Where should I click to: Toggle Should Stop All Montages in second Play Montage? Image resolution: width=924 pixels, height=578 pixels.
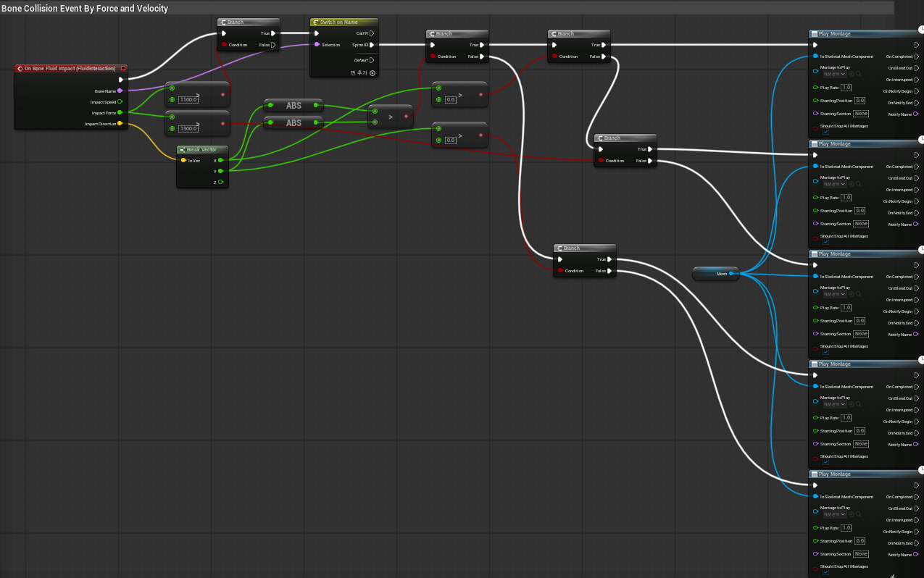[x=825, y=242]
